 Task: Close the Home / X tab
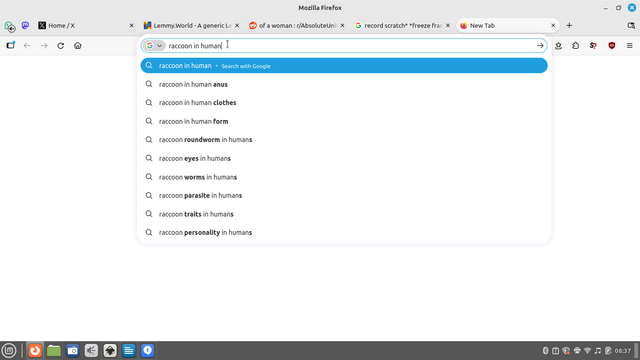(131, 25)
